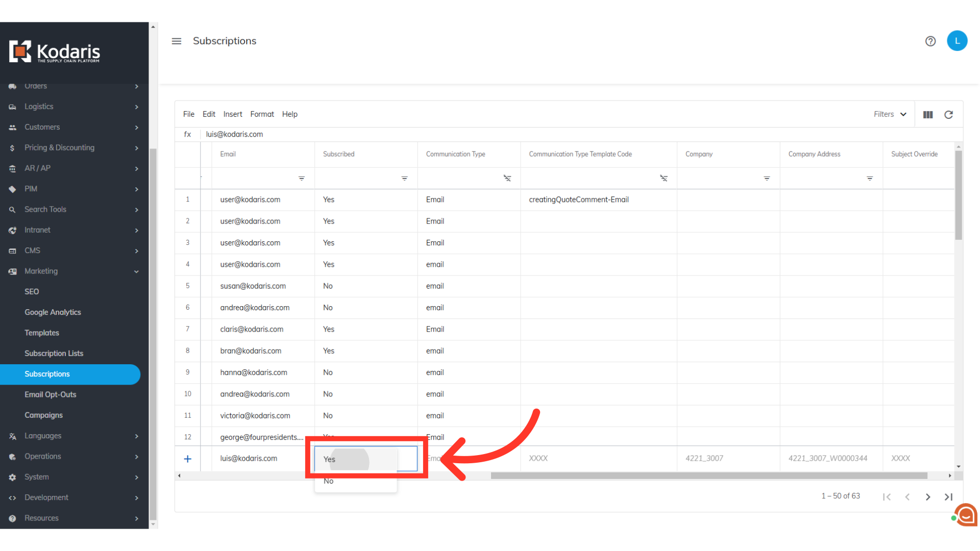Select No in Subscribed dropdown
The image size is (980, 551).
point(329,481)
